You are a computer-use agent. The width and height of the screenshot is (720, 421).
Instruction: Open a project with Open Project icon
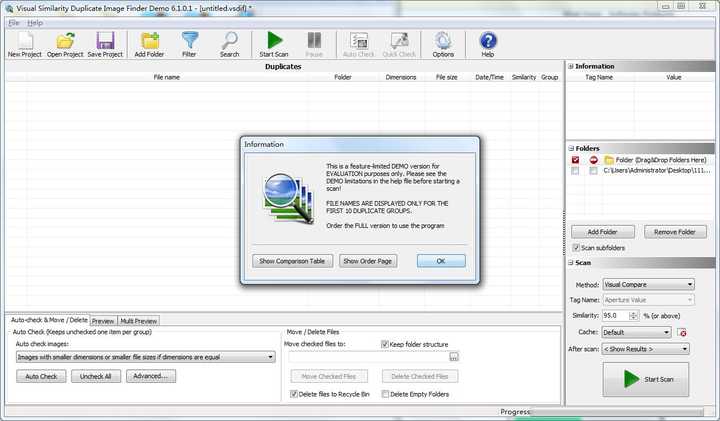pos(65,40)
